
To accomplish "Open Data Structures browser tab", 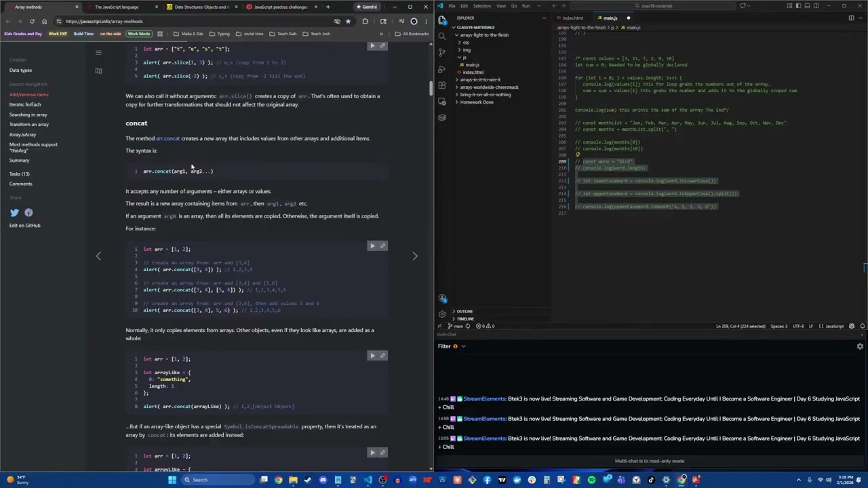I will click(201, 7).
